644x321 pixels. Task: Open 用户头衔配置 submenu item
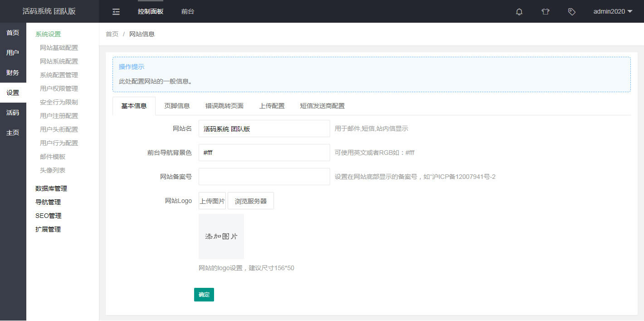(59, 129)
